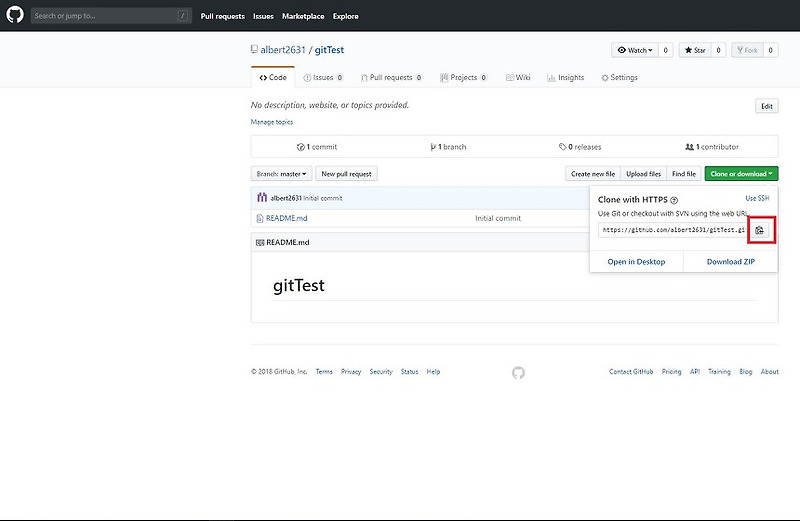Open Training footer link

pos(719,372)
